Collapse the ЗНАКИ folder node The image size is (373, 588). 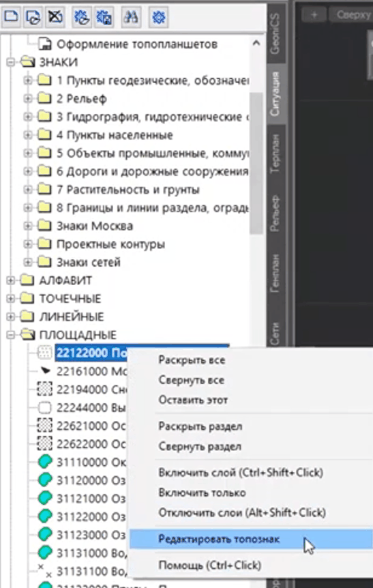[11, 62]
